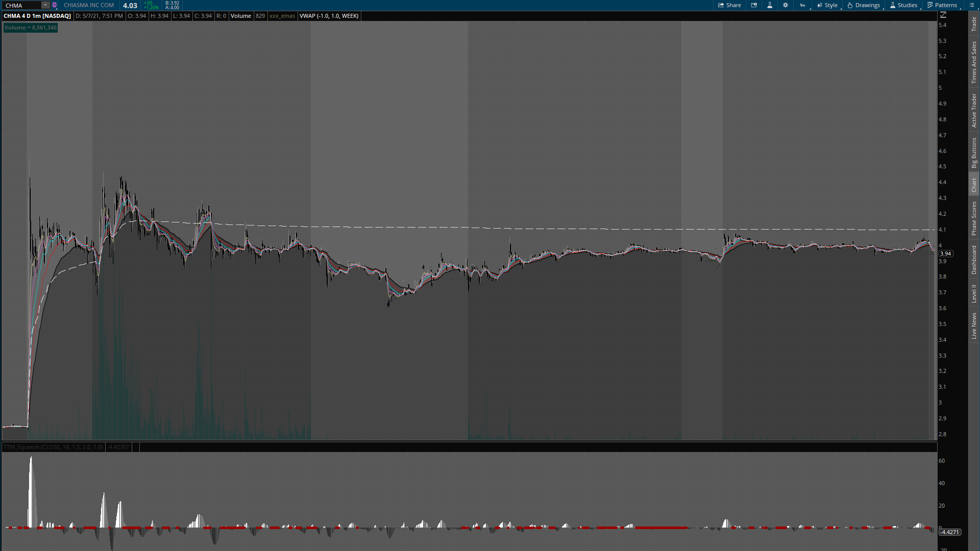Open the flask Edit Studies icon
Screen dimensions: 980x551
tap(770, 5)
